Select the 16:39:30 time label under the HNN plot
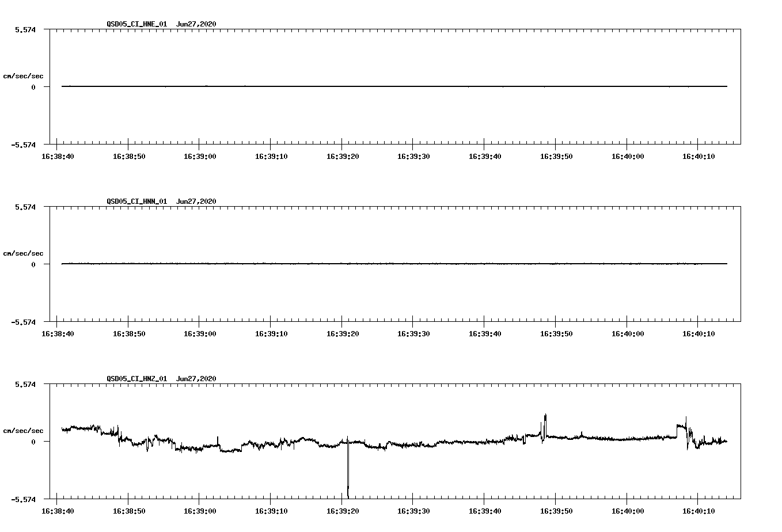 [413, 333]
